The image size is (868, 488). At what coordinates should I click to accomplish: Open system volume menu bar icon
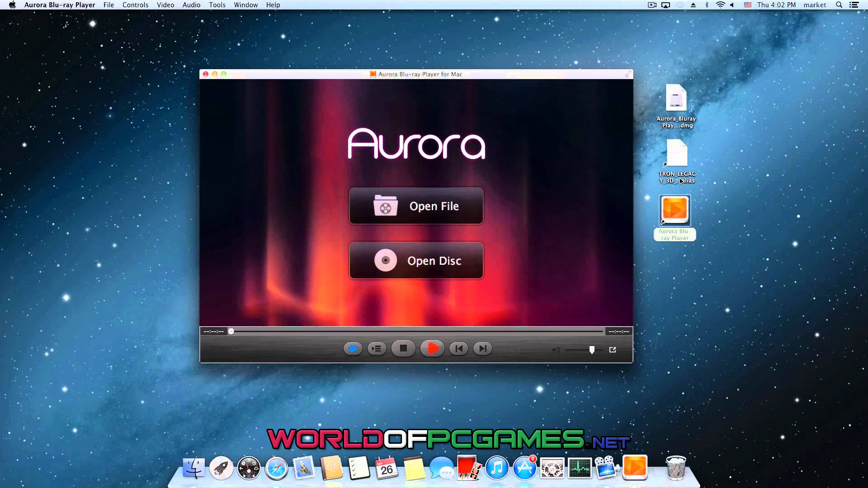732,5
